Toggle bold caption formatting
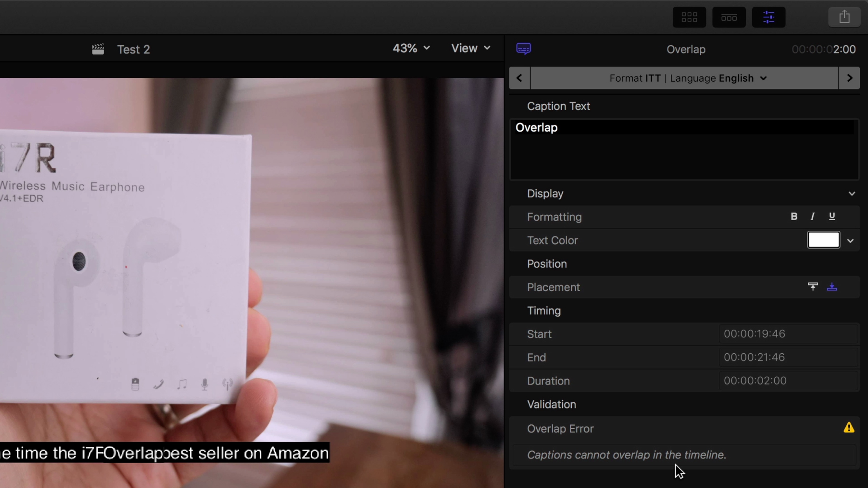This screenshot has height=488, width=868. pos(794,217)
